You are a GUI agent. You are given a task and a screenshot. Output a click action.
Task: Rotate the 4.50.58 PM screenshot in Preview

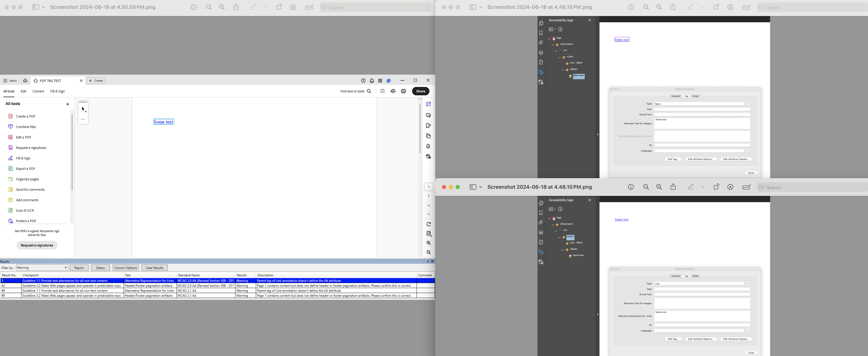(x=279, y=7)
